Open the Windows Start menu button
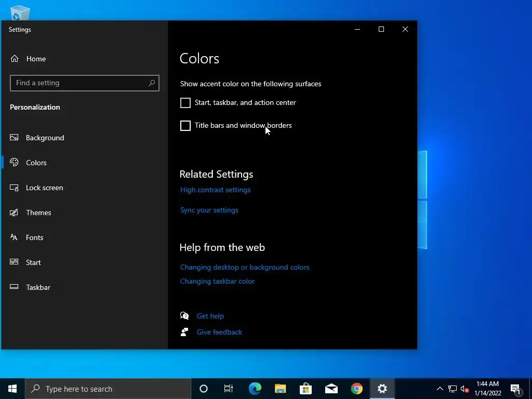 tap(12, 389)
